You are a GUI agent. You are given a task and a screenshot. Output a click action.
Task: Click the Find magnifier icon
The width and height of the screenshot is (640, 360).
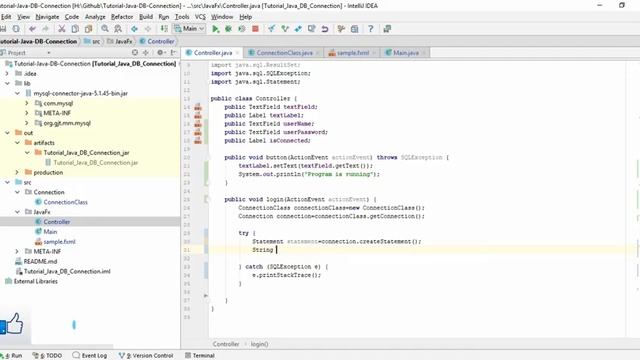point(105,29)
